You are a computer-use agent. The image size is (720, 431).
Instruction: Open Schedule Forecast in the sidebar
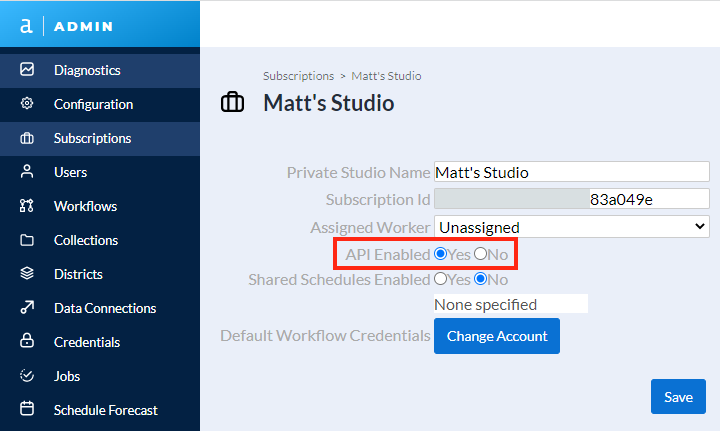point(105,410)
